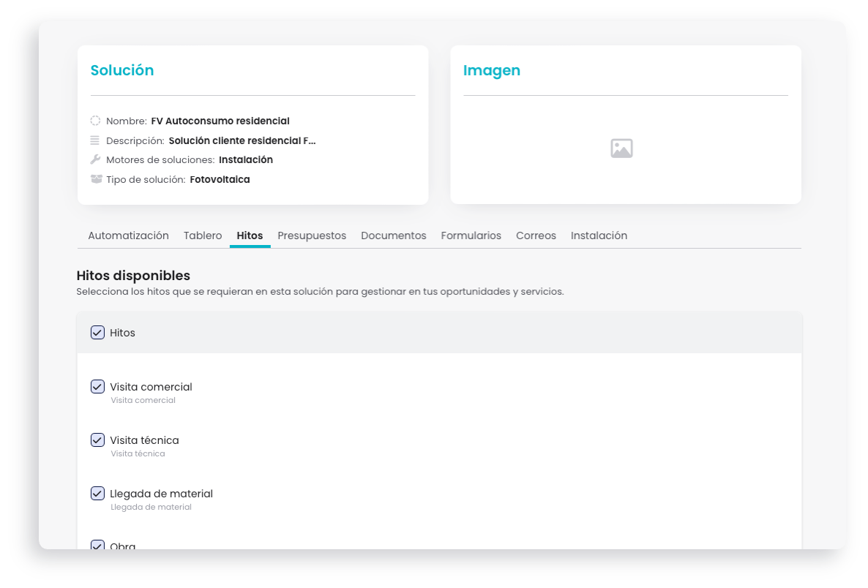Image resolution: width=868 pixels, height=588 pixels.
Task: Uncheck the Llegada de material checkbox
Action: pos(97,494)
